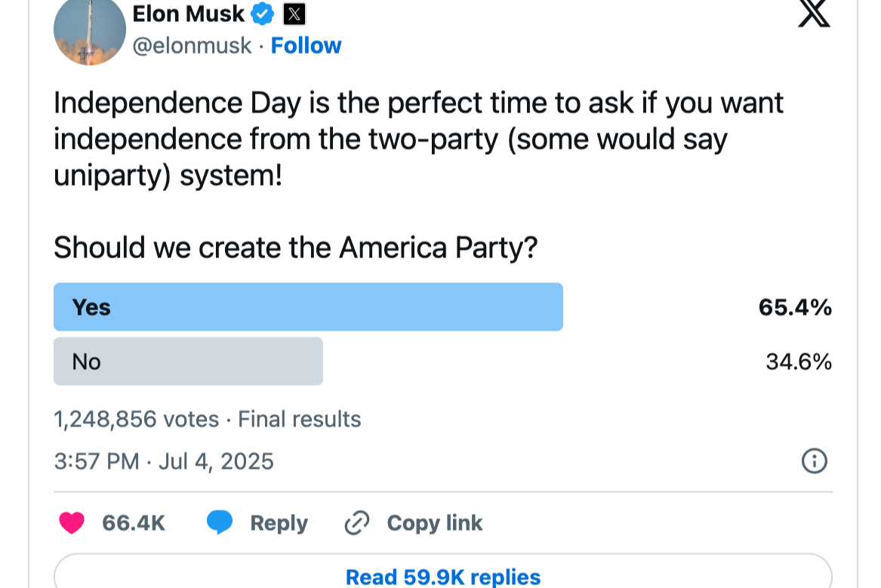Click the blue verified checkmark badge
The width and height of the screenshot is (881, 588).
pyautogui.click(x=263, y=14)
